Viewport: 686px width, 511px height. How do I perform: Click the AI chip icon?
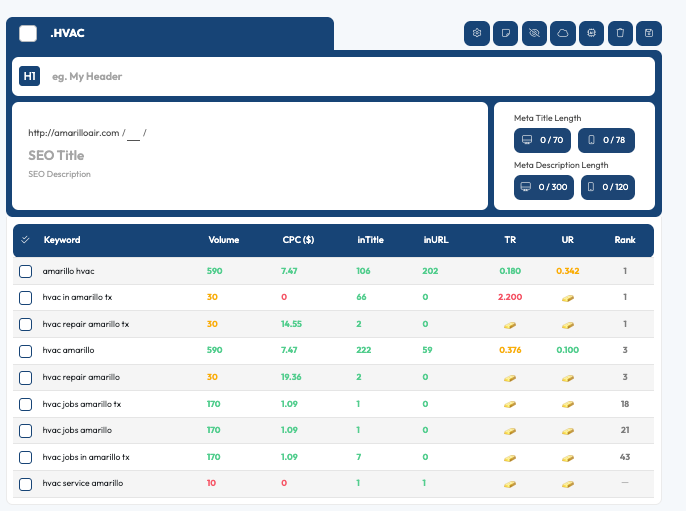point(592,33)
